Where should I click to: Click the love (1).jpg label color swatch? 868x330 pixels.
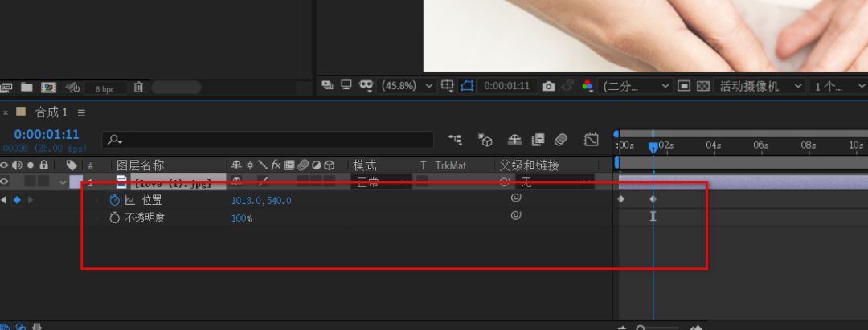[x=76, y=181]
